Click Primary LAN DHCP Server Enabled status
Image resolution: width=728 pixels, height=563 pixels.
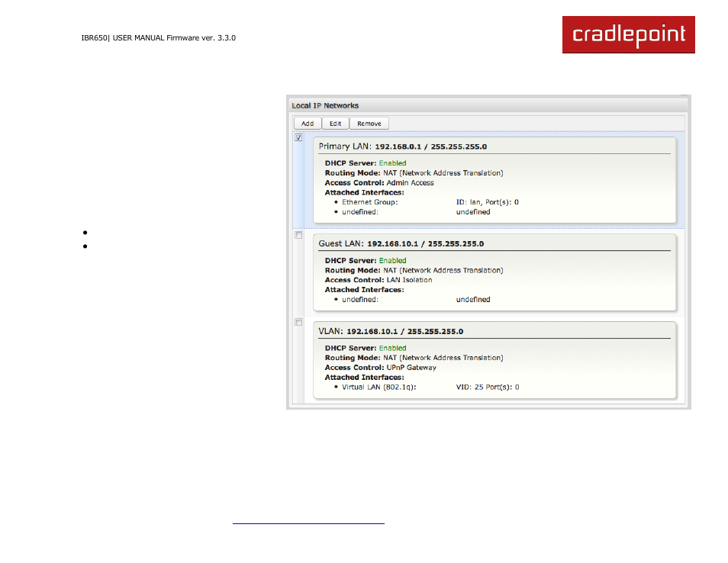366,163
